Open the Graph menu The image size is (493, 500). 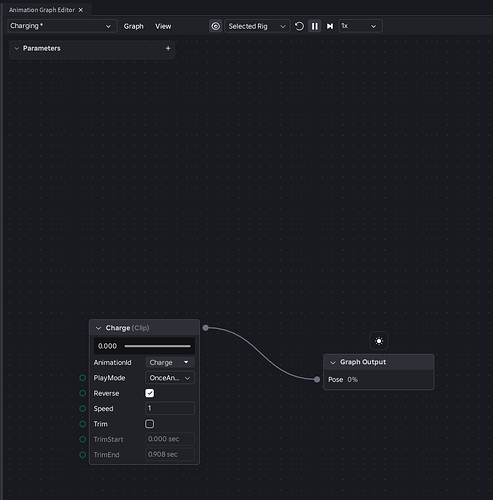tap(134, 26)
